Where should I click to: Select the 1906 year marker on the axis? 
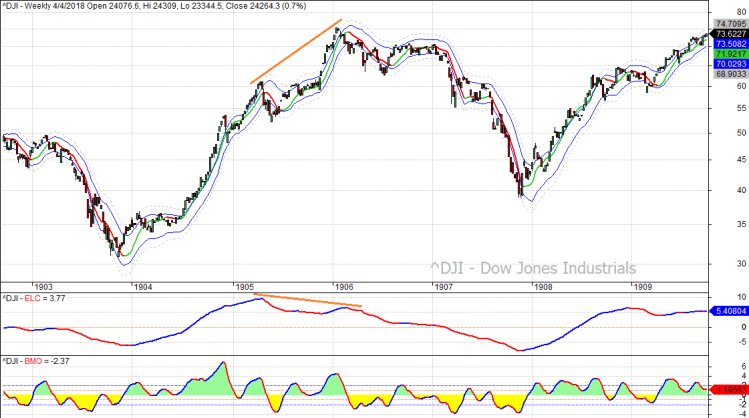click(x=344, y=286)
